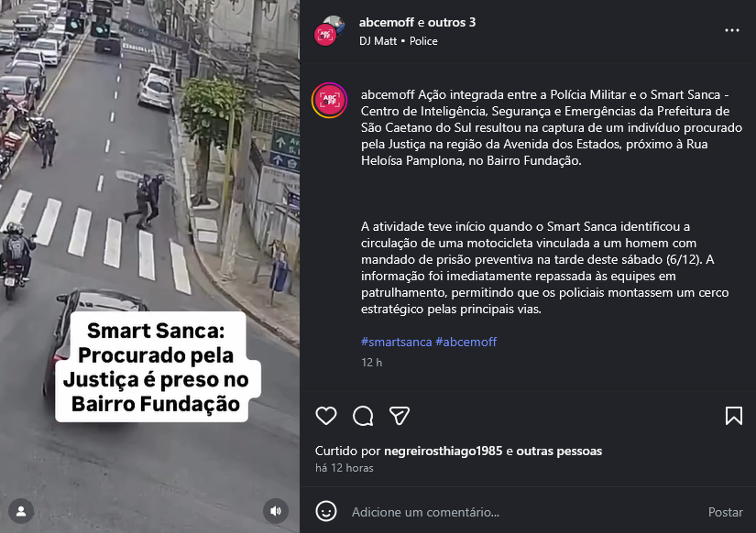The image size is (756, 533).
Task: Mute the video with the speaker icon
Action: pos(276,511)
